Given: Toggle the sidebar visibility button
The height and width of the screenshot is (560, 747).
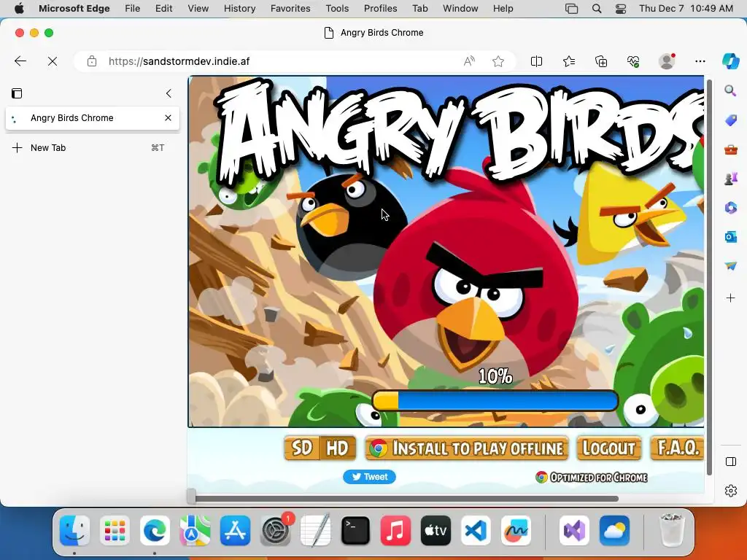Looking at the screenshot, I should pyautogui.click(x=731, y=462).
